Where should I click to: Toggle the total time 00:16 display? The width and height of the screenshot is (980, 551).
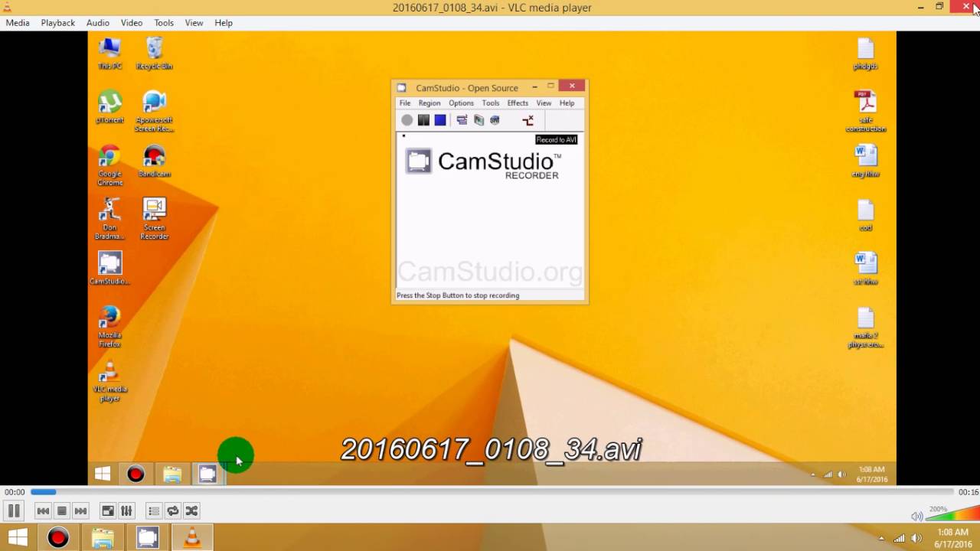pos(968,492)
